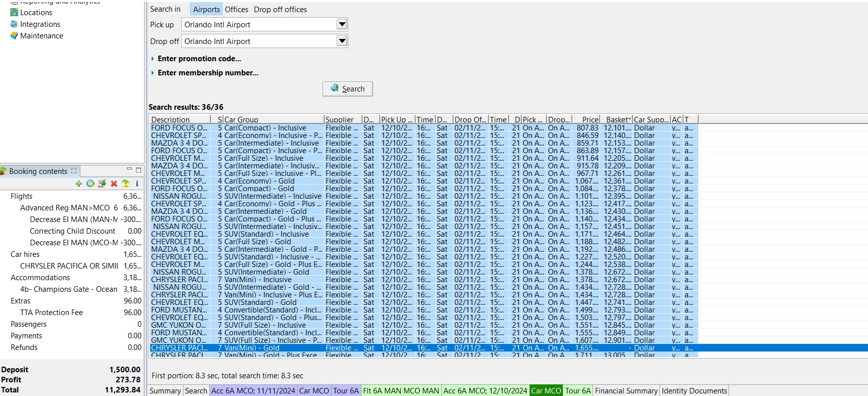Screen dimensions: 868x396
Task: Click the green plus add icon in Booking contents
Action: click(78, 184)
